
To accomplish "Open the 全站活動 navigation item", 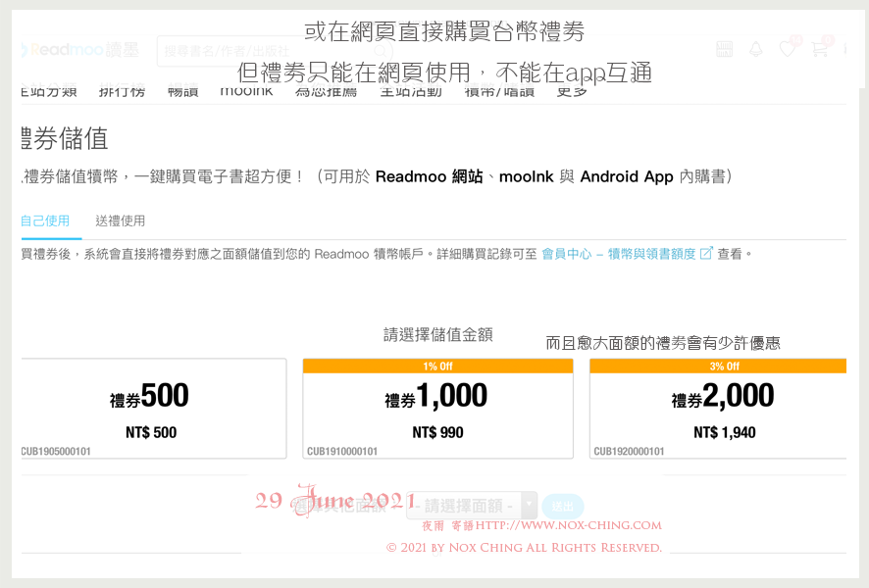I will [411, 91].
